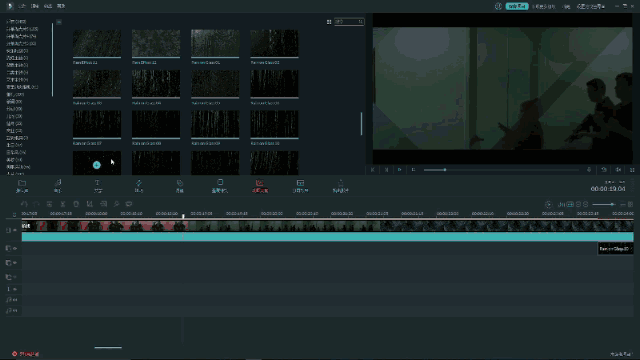The image size is (640, 360).
Task: Open the Split Screen layout tab
Action: (x=300, y=186)
